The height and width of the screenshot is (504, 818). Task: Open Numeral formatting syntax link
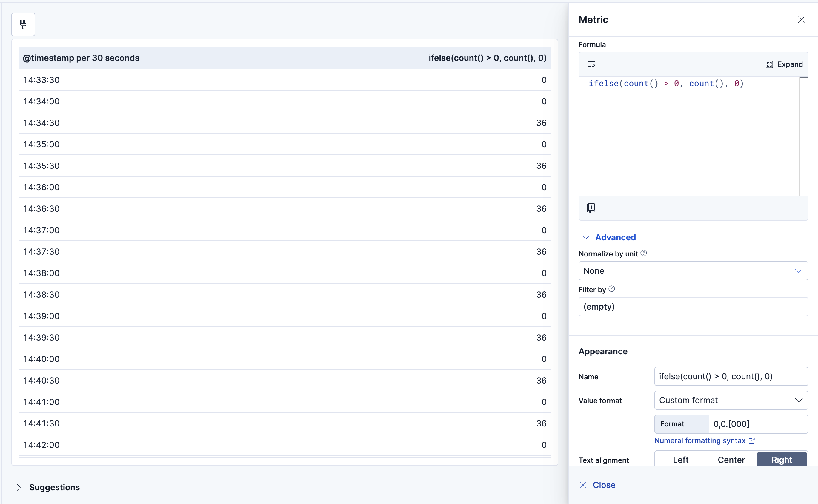pos(699,441)
